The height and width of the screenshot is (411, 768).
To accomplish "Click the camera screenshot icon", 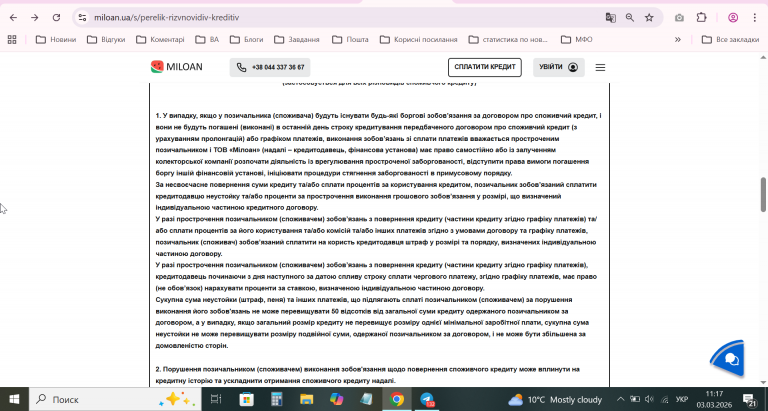I will pos(679,18).
